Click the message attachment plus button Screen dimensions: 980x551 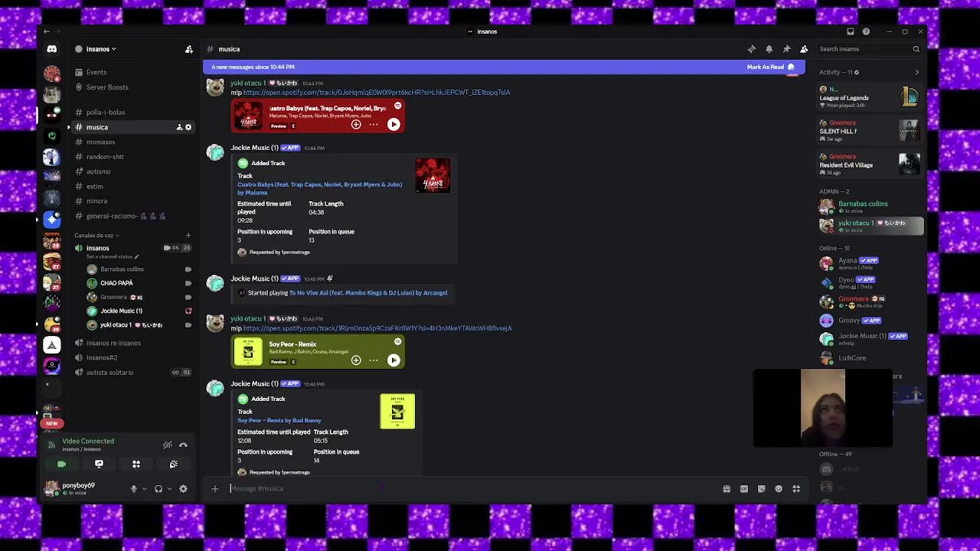tap(215, 488)
